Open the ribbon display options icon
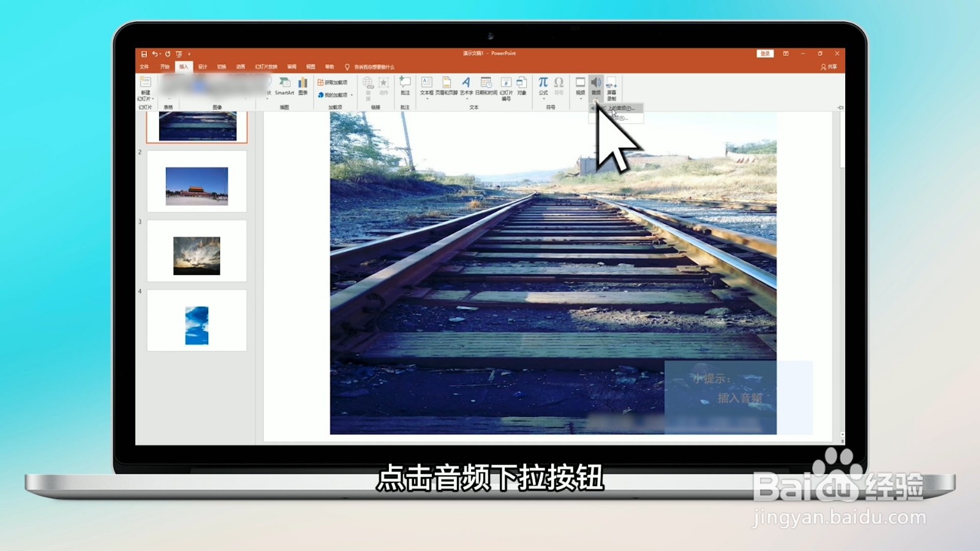 pos(786,54)
